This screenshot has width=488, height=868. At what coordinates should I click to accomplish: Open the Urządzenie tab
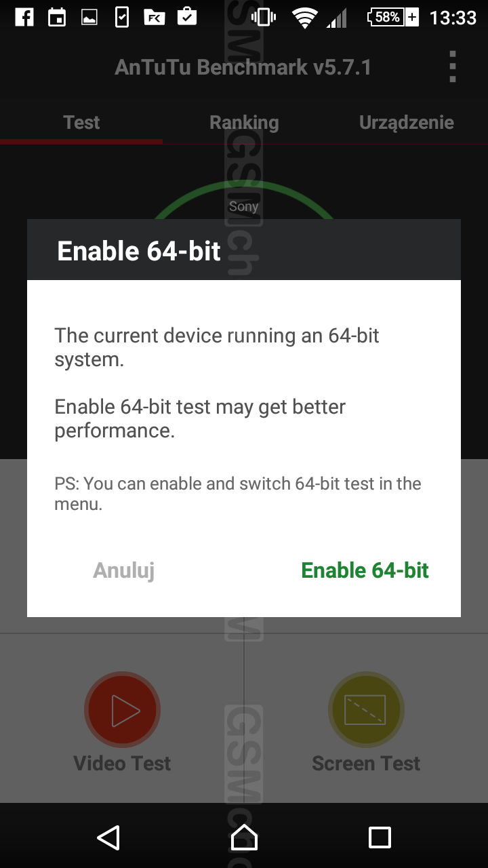(x=407, y=123)
